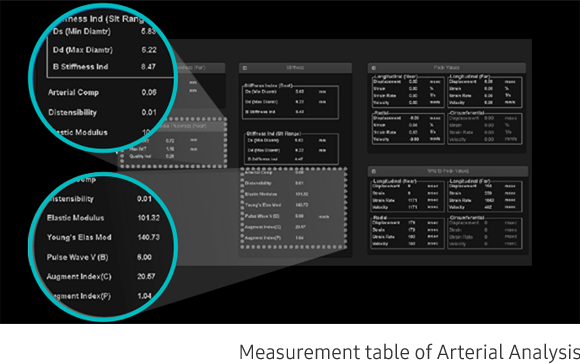Screen dimensions: 580x364
Task: Click Strain under Time to Peak Circumferential
Action: coord(454,230)
